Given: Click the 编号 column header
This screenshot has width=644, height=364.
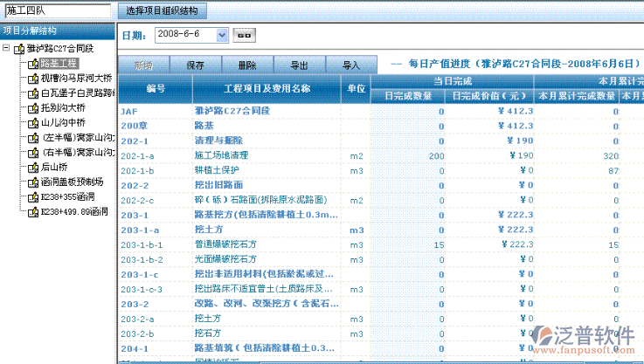Looking at the screenshot, I should click(156, 89).
